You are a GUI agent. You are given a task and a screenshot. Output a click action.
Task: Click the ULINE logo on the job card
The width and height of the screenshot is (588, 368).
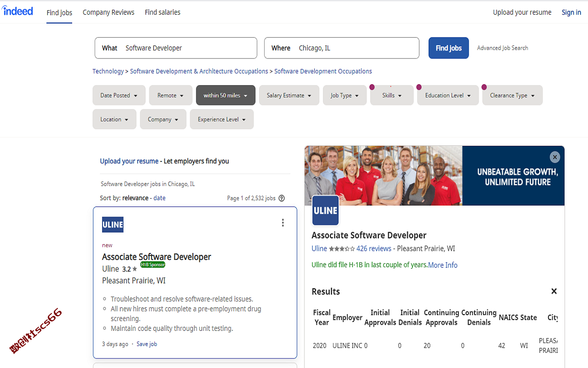coord(113,224)
